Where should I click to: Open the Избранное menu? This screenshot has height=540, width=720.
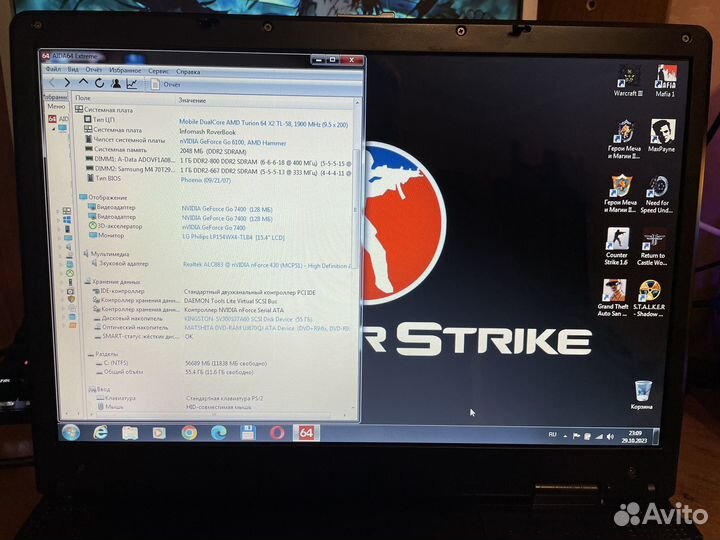[x=125, y=70]
